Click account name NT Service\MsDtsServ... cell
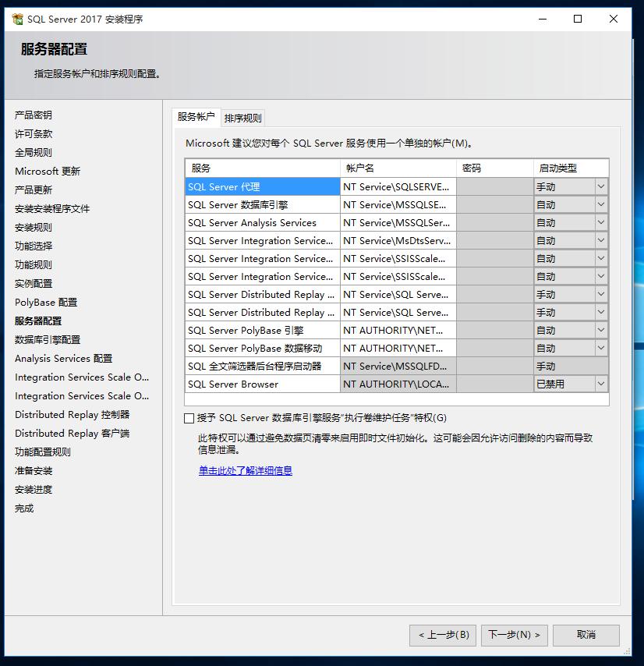644x666 pixels. pyautogui.click(x=398, y=240)
